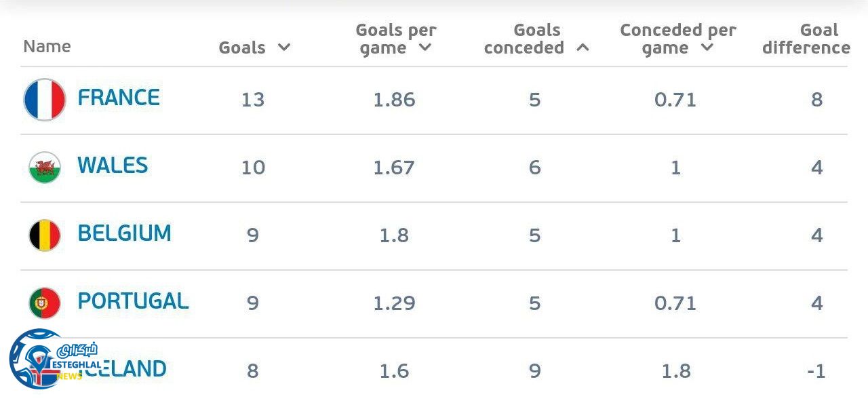Click the Belgium flag icon
The width and height of the screenshot is (868, 405).
click(x=45, y=235)
